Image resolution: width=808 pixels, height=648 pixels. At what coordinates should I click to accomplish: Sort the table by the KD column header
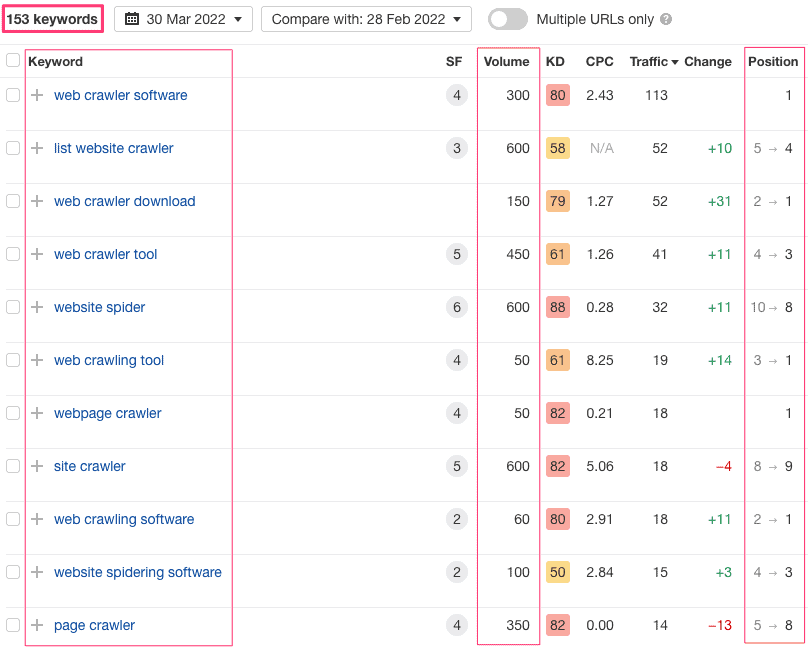(555, 61)
